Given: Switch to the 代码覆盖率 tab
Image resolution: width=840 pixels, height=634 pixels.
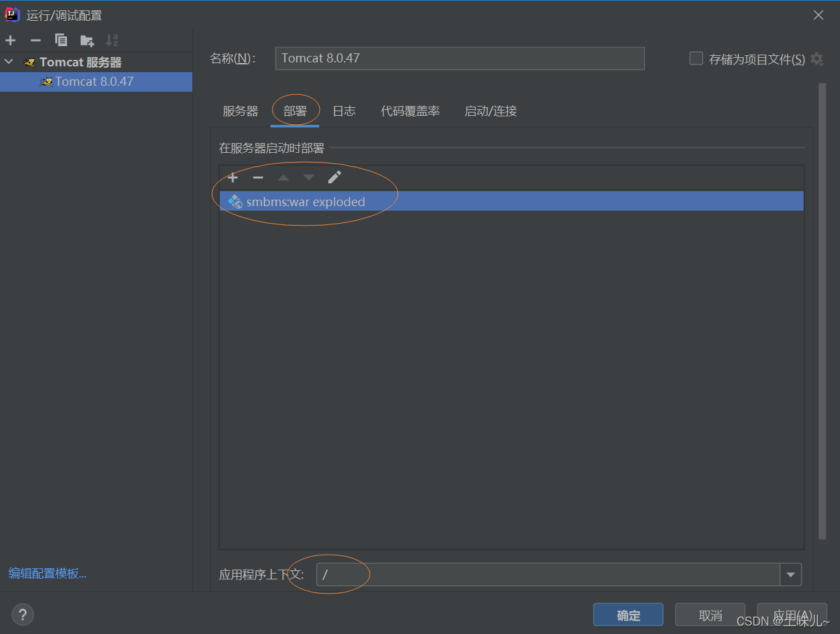Looking at the screenshot, I should point(410,111).
